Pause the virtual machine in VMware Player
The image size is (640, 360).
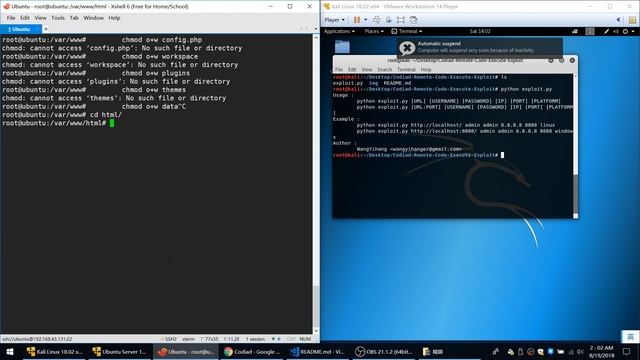[x=357, y=20]
